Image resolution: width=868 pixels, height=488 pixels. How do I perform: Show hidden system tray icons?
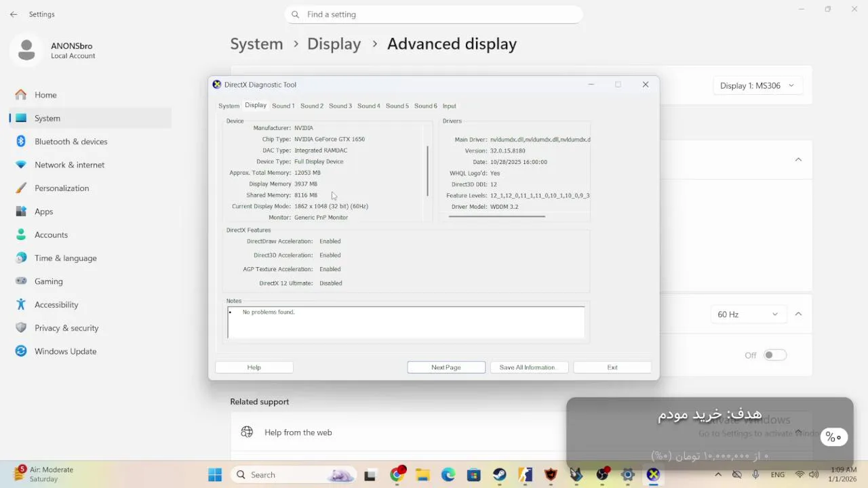[x=718, y=474]
